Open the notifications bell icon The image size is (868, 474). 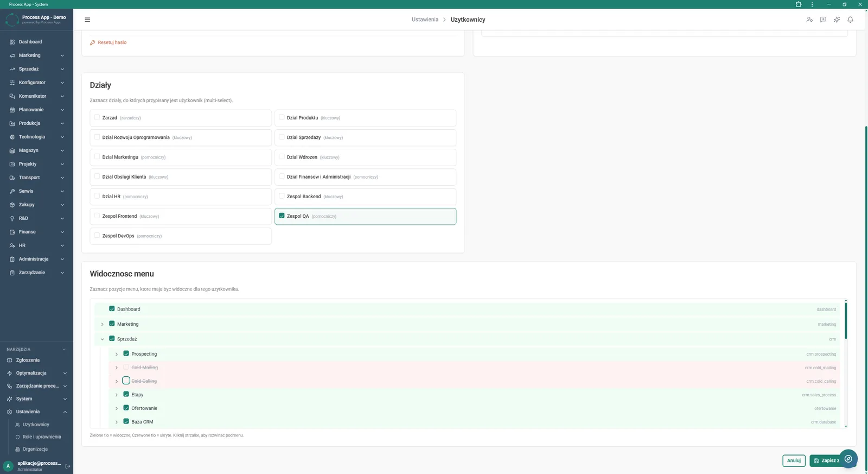pyautogui.click(x=850, y=20)
